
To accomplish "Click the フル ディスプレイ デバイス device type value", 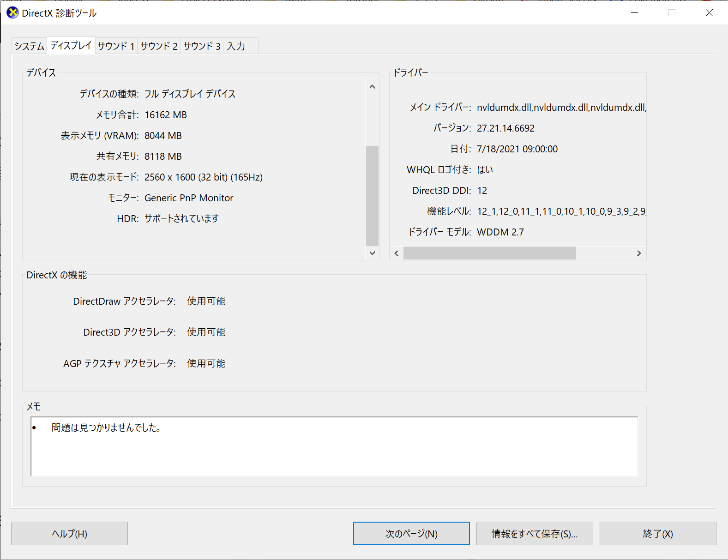I will 190,94.
